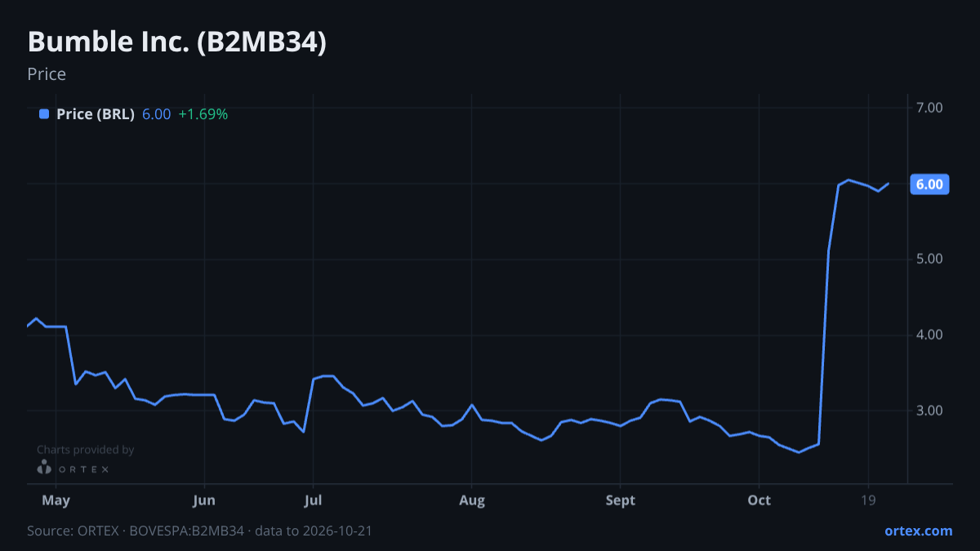Click the Jun x-axis label

pyautogui.click(x=204, y=500)
